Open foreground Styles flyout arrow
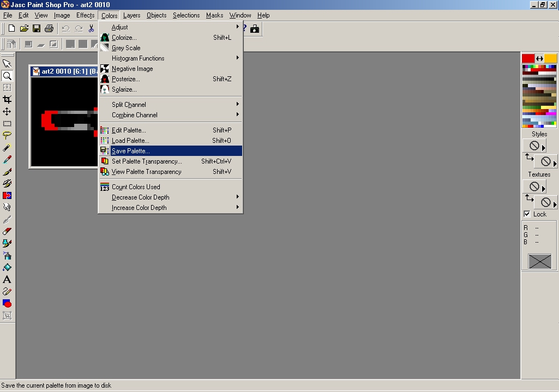 [544, 148]
